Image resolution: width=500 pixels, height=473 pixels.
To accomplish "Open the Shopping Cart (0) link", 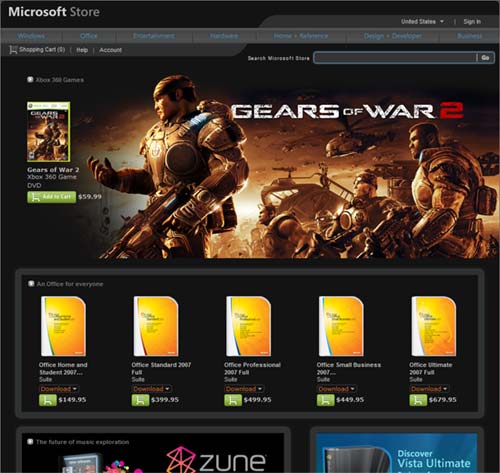I will 42,50.
